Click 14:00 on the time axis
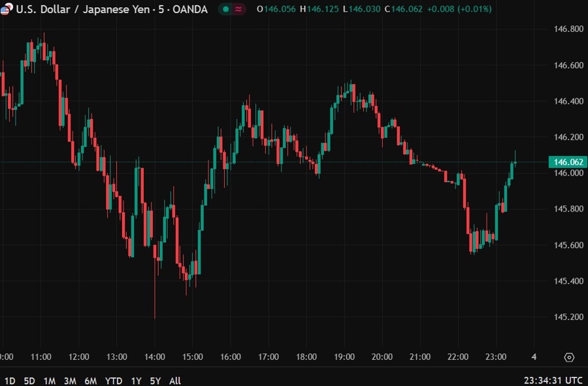This screenshot has width=588, height=386. (154, 357)
